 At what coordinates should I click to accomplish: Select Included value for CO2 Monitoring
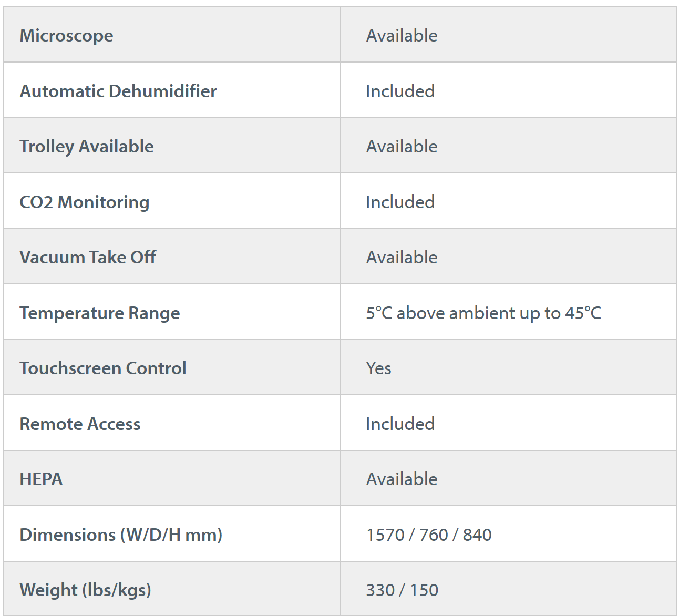[x=400, y=202]
